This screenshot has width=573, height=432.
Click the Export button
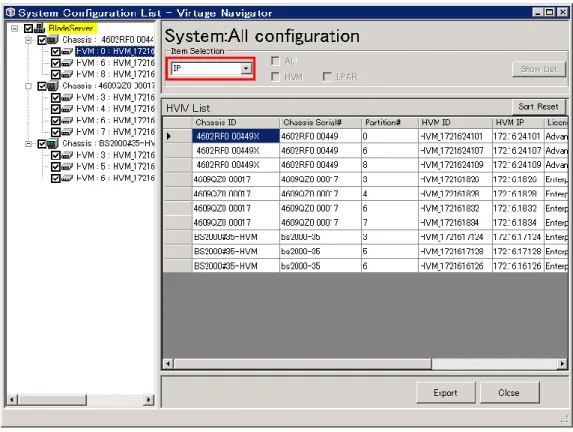[x=445, y=393]
